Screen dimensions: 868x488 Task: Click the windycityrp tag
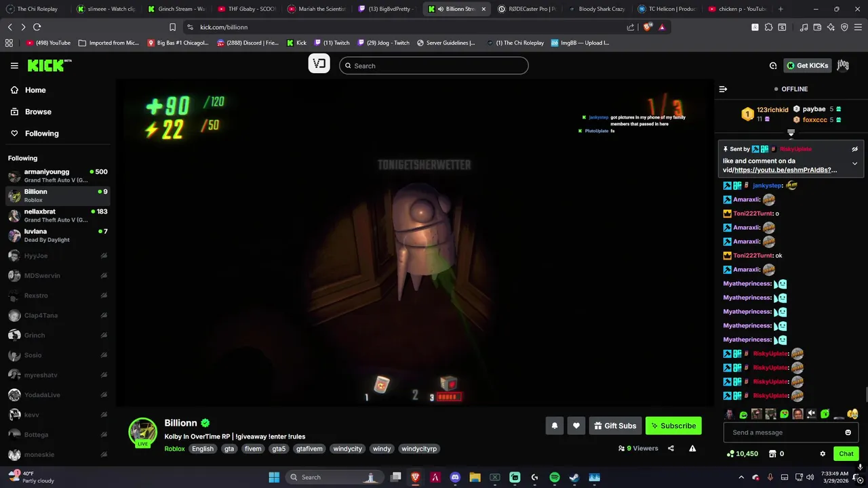(419, 449)
